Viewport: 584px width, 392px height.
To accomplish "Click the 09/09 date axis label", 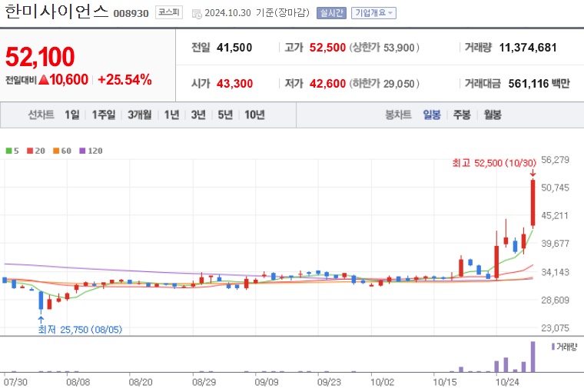I will click(267, 382).
